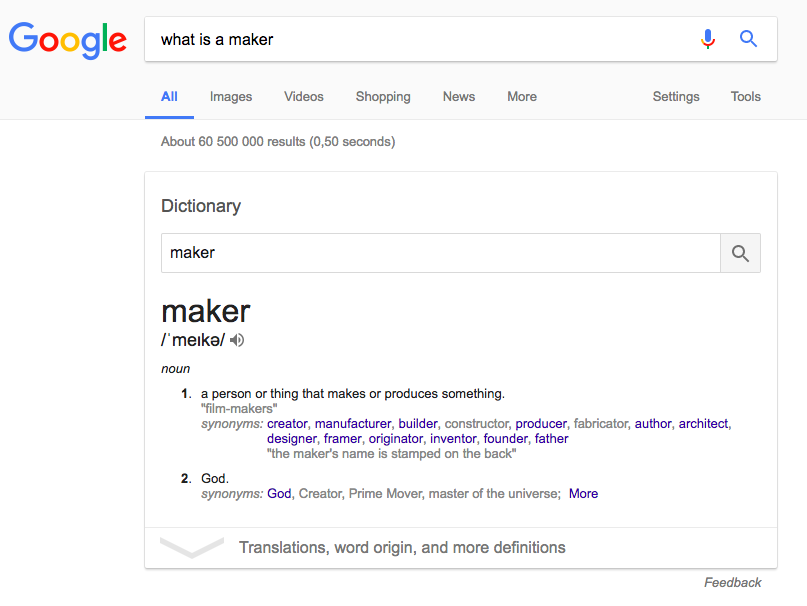807x606 pixels.
Task: Open the 'manufacturer' synonym link
Action: pyautogui.click(x=353, y=424)
